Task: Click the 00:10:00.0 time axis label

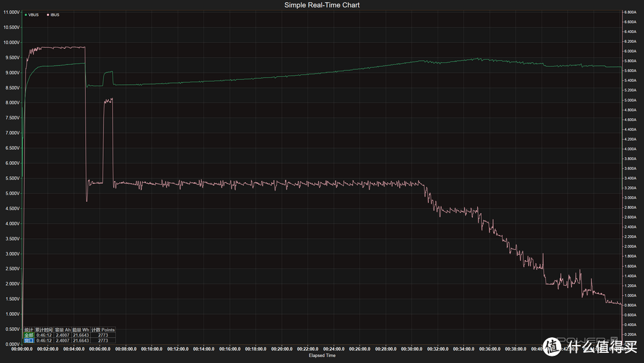Action: tap(151, 349)
